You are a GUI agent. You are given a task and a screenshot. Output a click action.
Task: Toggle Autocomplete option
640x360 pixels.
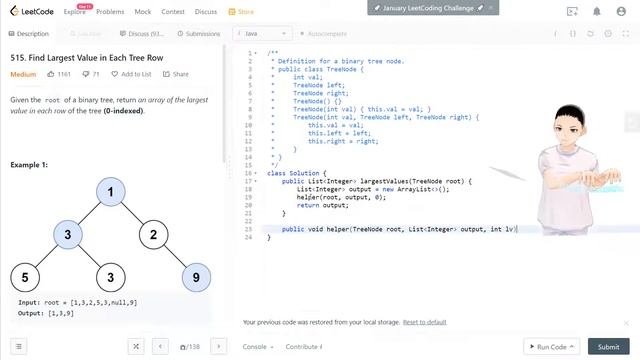323,34
